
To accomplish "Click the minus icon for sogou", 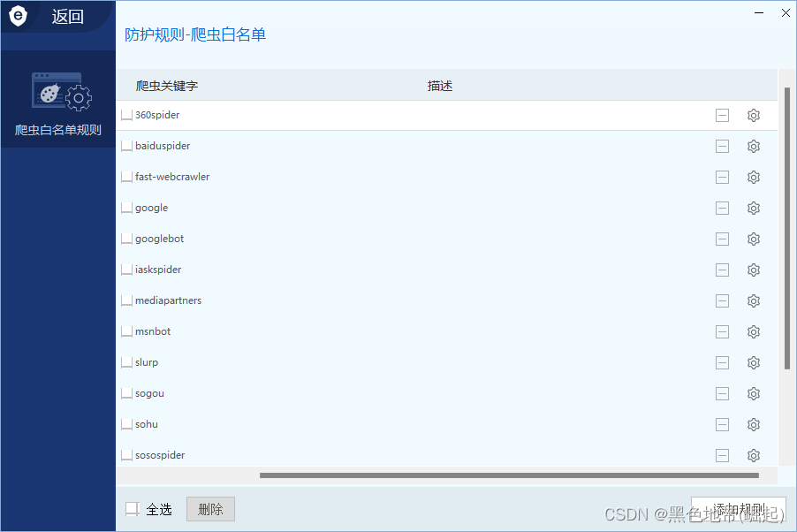I will coord(722,393).
